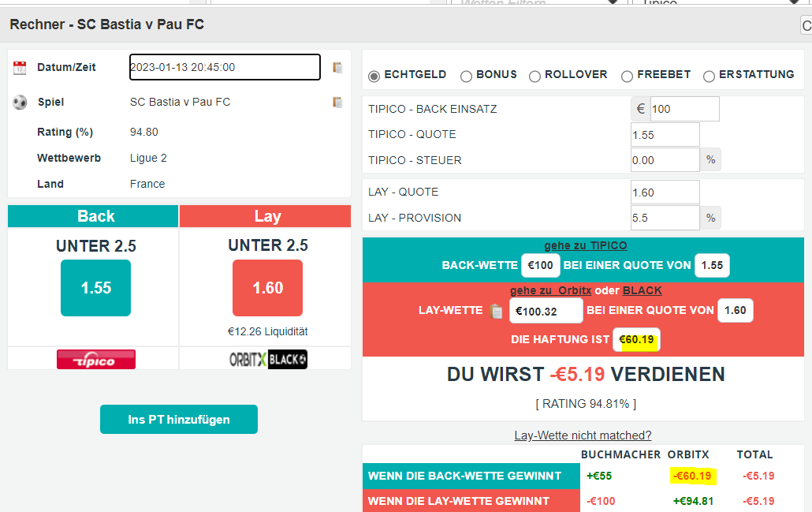
Task: Open the Tipico bookmaker logo
Action: coord(96,360)
